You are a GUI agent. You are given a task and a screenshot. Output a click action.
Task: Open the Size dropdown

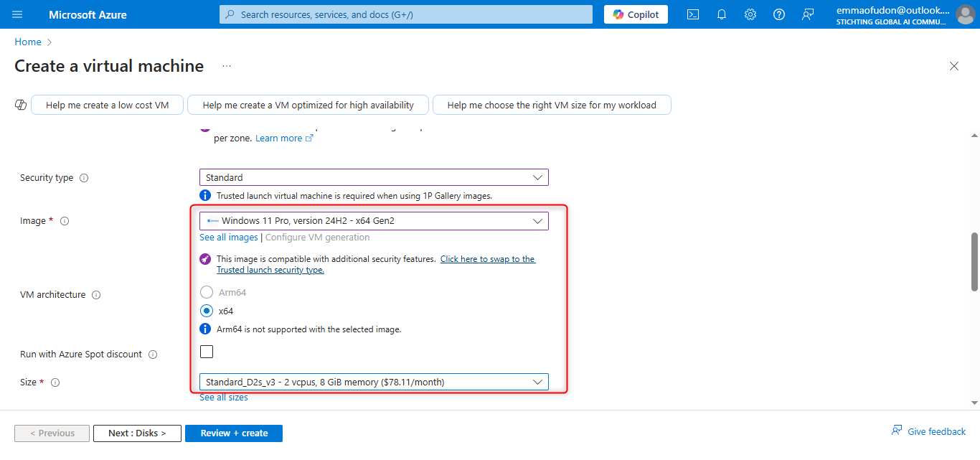374,382
